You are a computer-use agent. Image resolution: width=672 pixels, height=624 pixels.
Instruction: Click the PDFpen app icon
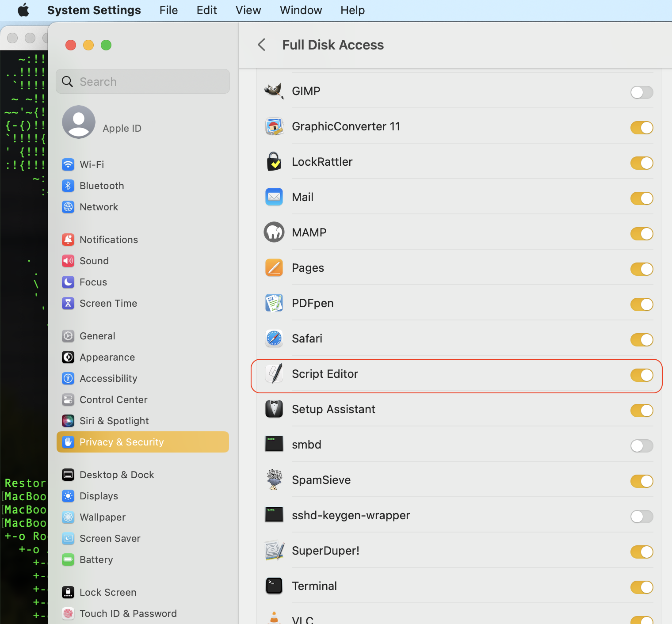(274, 303)
